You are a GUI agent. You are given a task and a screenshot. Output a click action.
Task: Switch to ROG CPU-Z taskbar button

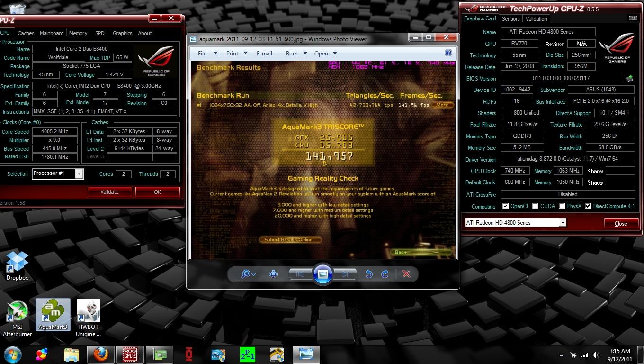tap(130, 355)
